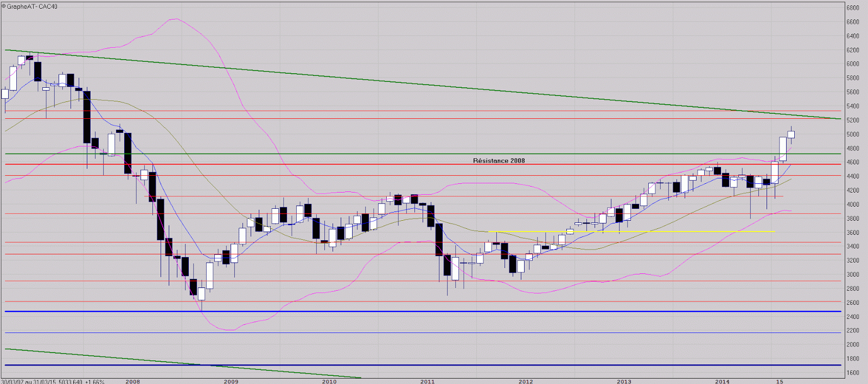
Task: Click the 4600 price axis label
Action: [853, 162]
